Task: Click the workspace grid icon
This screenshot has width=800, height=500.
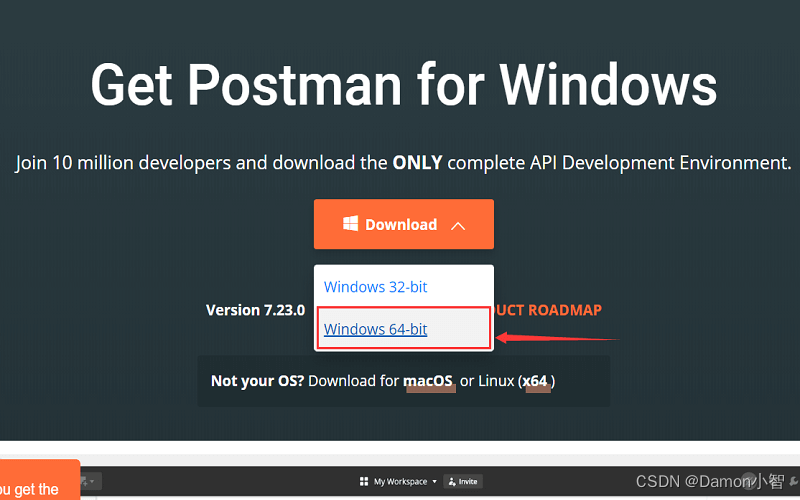Action: [364, 482]
